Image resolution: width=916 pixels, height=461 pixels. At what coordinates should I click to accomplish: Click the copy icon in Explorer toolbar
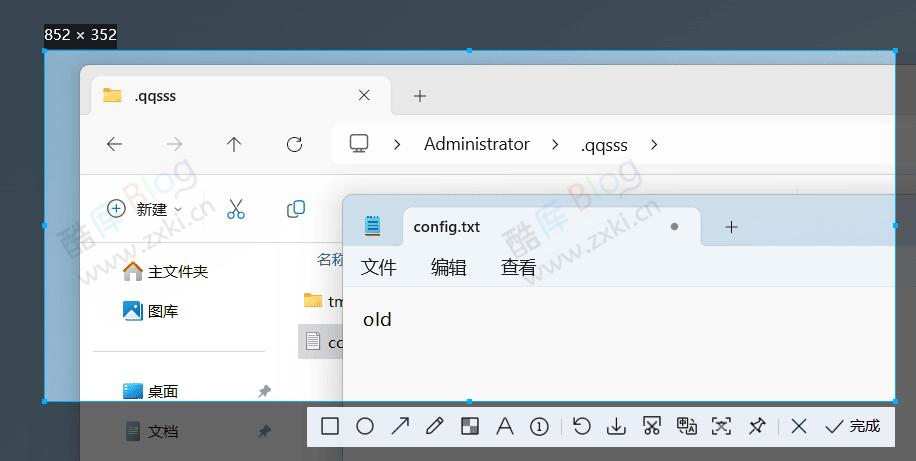(x=296, y=209)
